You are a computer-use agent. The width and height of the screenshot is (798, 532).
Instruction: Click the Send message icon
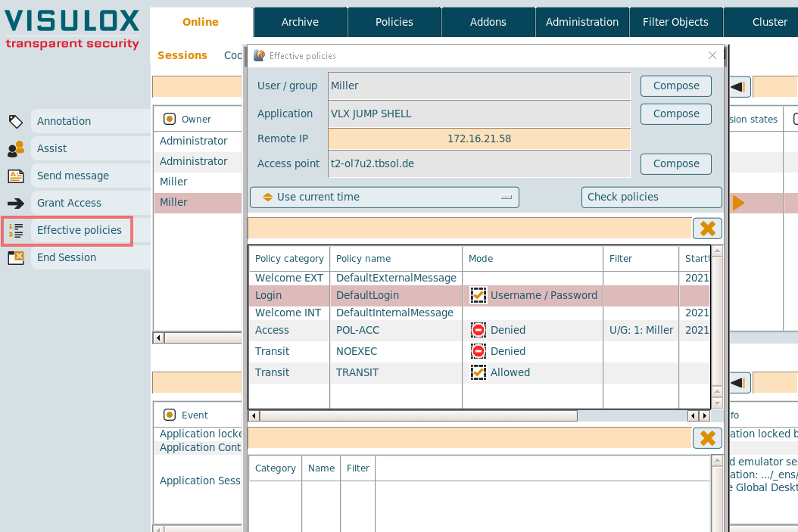15,176
